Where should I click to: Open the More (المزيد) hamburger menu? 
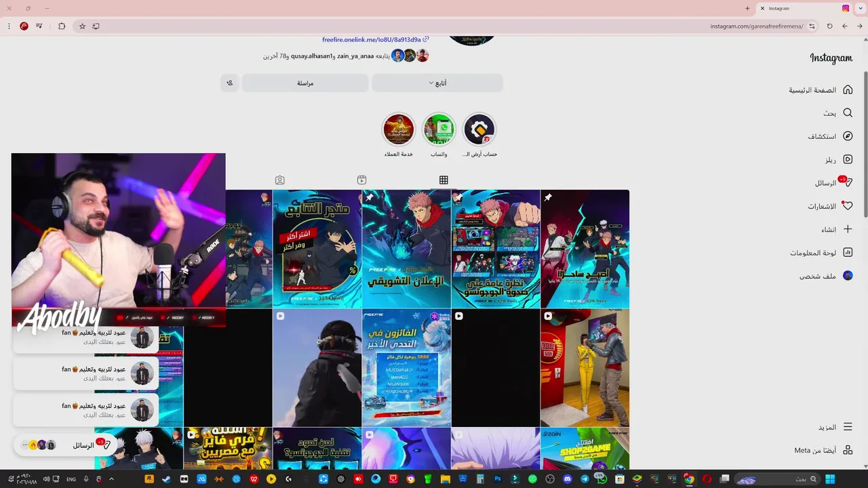pyautogui.click(x=848, y=427)
